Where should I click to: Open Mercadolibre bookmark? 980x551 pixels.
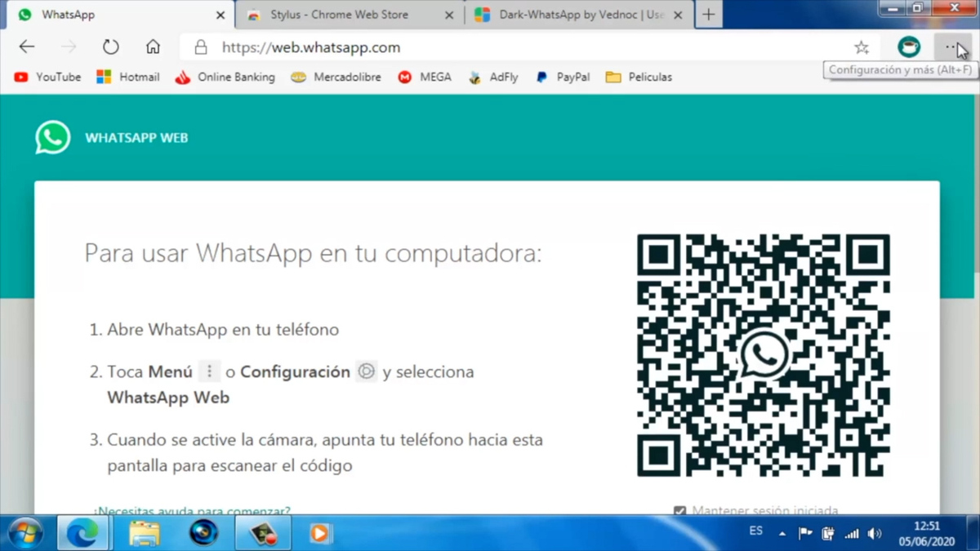point(336,77)
